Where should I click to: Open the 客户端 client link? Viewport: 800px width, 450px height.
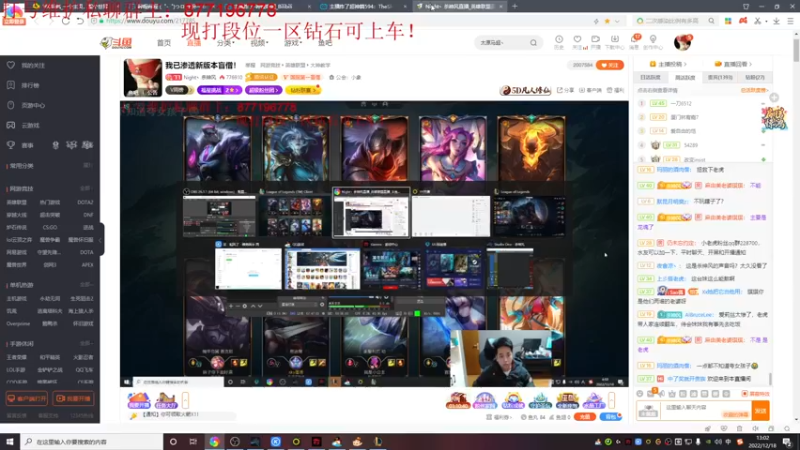[x=590, y=90]
